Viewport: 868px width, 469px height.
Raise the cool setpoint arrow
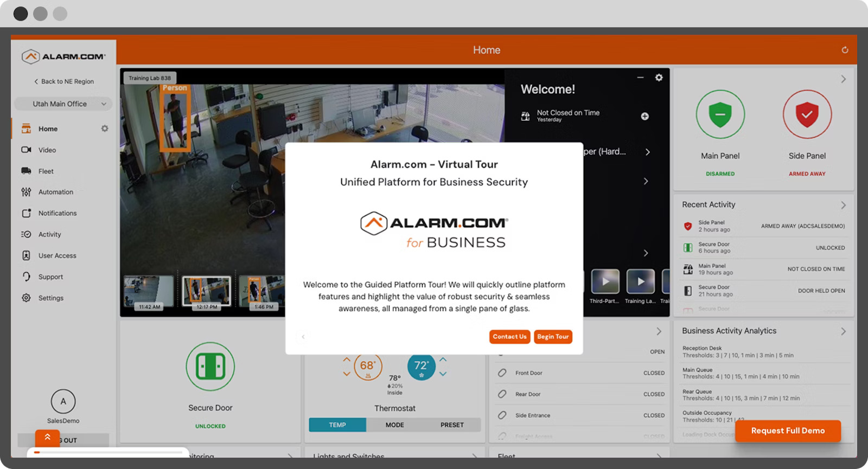(x=443, y=359)
